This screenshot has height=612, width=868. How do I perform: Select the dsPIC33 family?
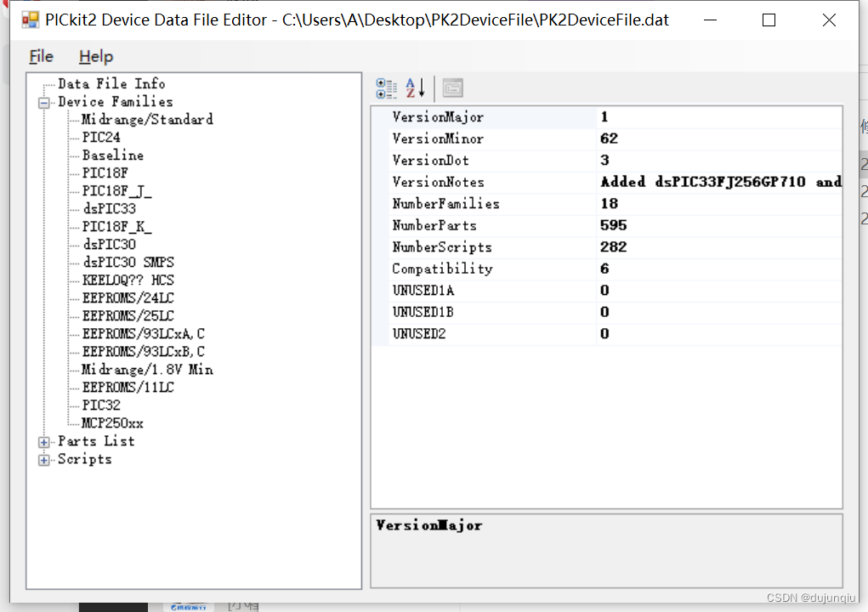(x=110, y=208)
